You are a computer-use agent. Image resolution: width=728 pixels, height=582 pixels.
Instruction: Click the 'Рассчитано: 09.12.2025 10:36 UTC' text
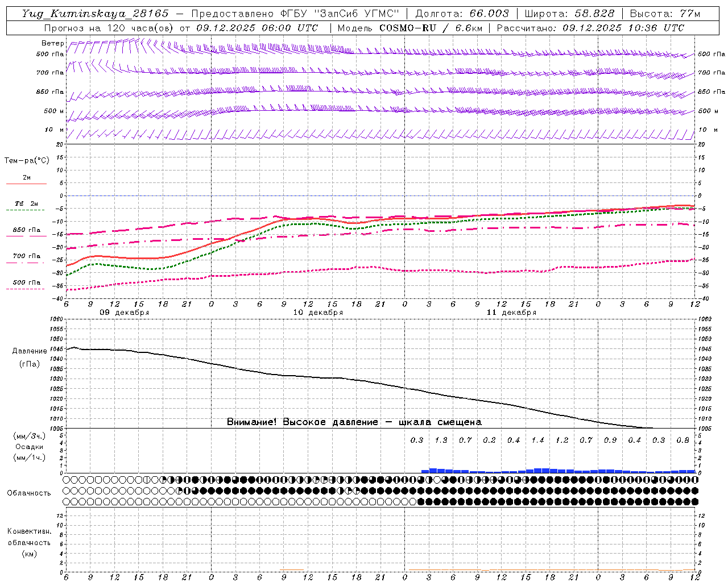(590, 28)
